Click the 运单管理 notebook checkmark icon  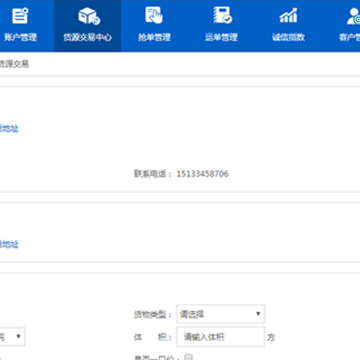pyautogui.click(x=222, y=15)
